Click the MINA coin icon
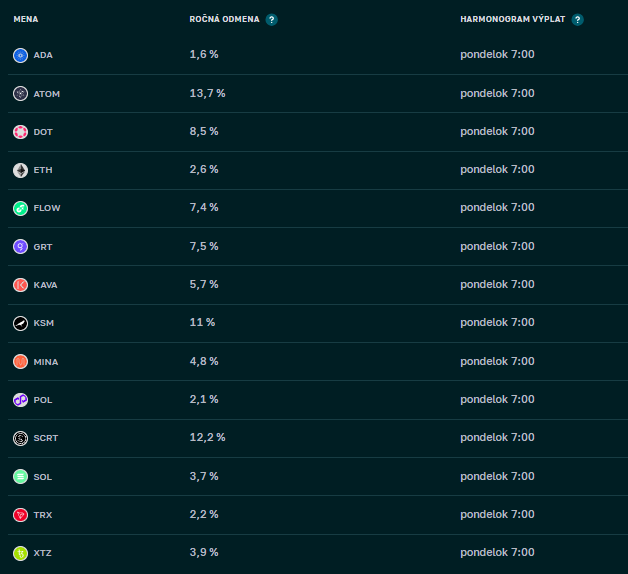Image resolution: width=628 pixels, height=574 pixels. click(20, 361)
